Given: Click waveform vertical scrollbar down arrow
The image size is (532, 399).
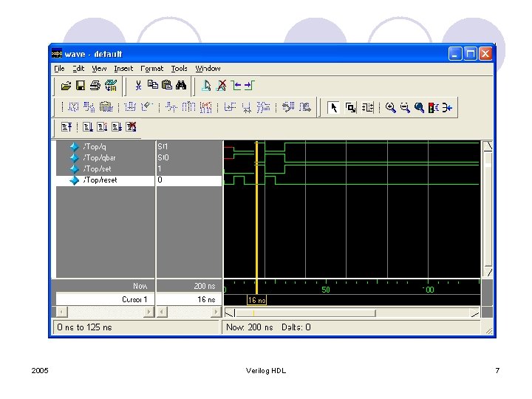Looking at the screenshot, I should [488, 273].
